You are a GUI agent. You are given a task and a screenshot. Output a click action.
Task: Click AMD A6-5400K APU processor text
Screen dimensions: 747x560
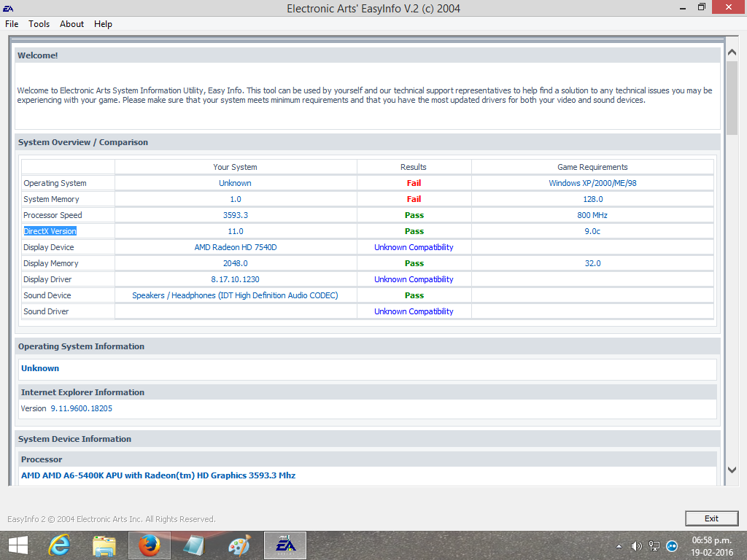tap(158, 475)
